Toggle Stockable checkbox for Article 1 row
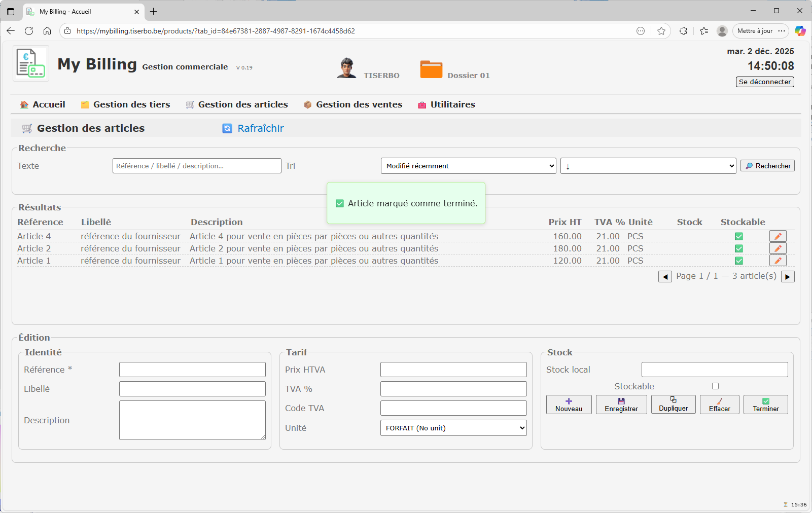 tap(739, 261)
